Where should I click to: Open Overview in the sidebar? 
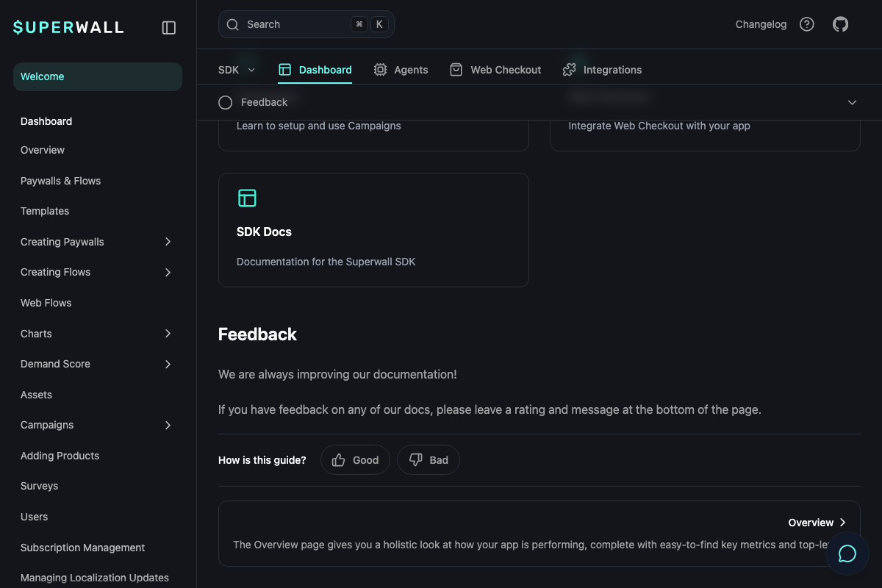43,150
